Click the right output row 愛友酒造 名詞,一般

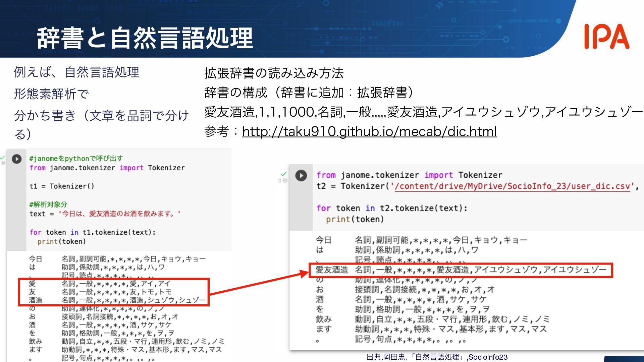tap(461, 270)
